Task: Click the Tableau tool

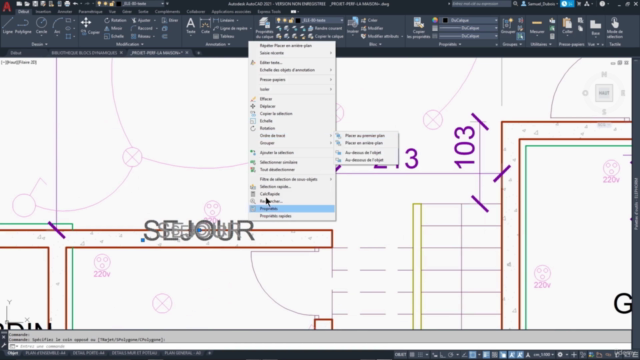Action: coord(224,36)
